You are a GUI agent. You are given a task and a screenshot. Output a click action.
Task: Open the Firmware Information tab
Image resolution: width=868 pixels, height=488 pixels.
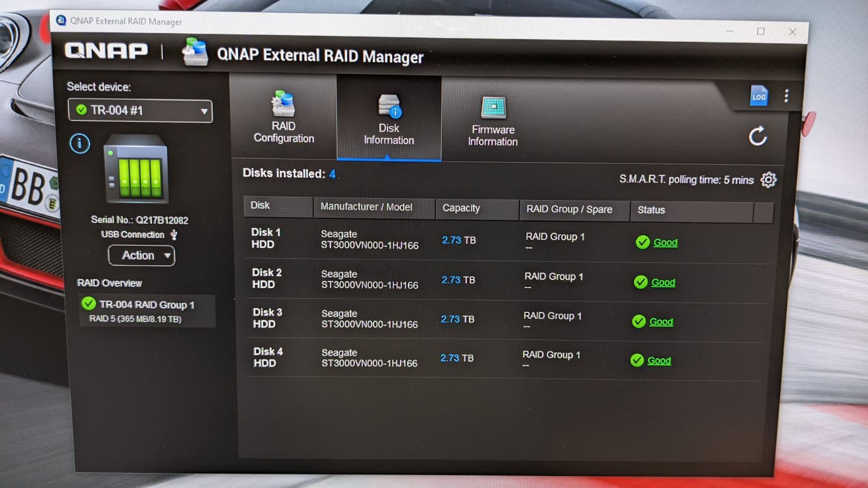tap(493, 121)
